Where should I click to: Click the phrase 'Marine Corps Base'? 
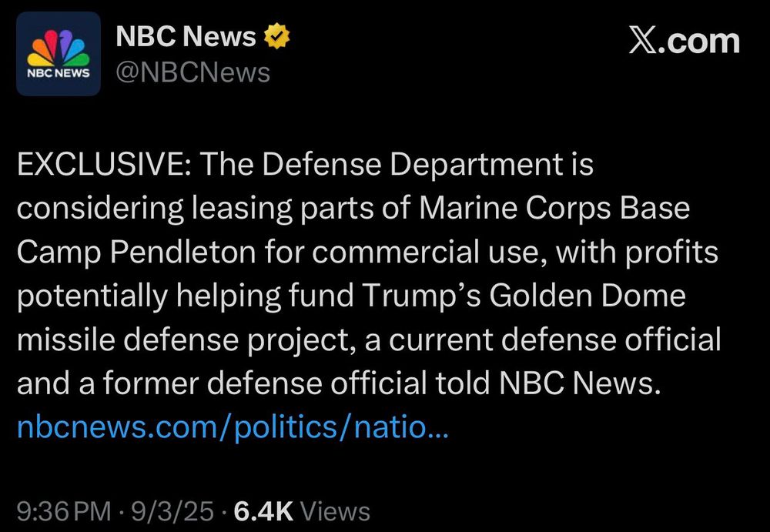click(x=554, y=209)
